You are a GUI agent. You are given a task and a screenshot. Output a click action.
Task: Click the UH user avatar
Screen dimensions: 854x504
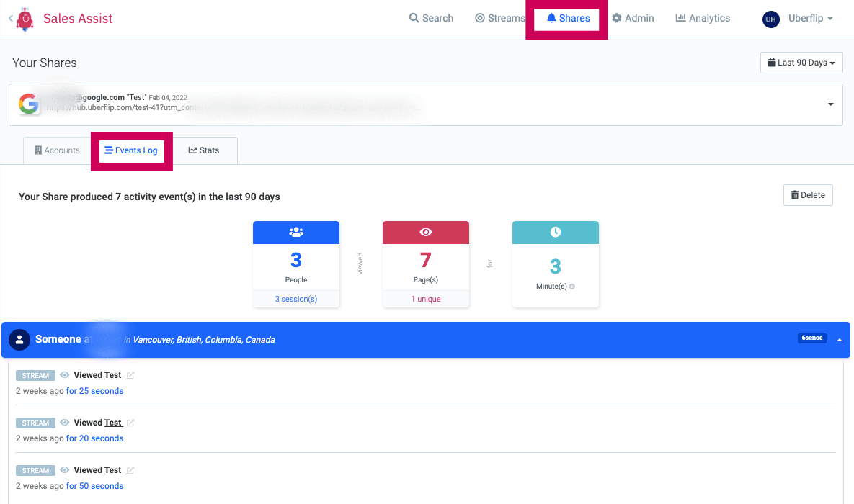coord(770,19)
